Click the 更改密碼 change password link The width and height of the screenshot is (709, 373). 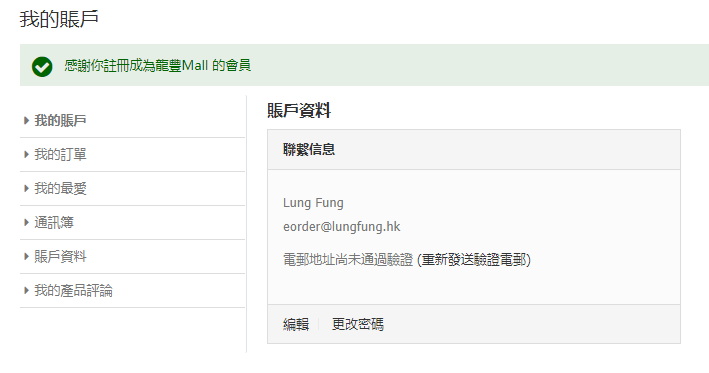[x=358, y=324]
